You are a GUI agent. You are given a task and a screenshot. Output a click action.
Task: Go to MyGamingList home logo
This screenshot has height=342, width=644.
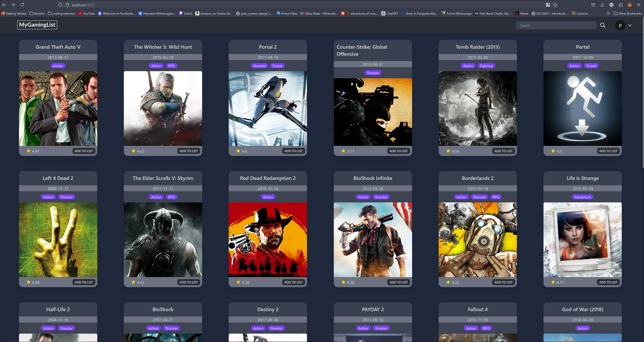point(37,25)
